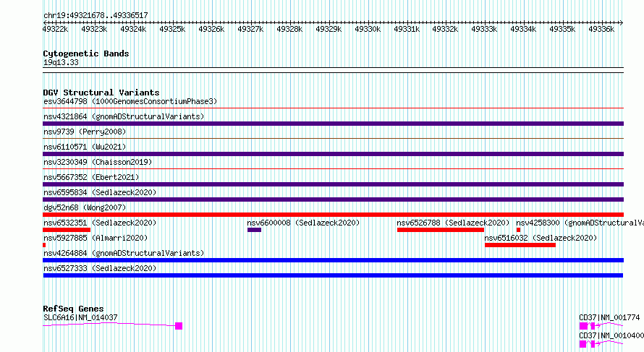Click the DGV Structural Variants track title
This screenshot has height=352, width=644.
coord(101,93)
